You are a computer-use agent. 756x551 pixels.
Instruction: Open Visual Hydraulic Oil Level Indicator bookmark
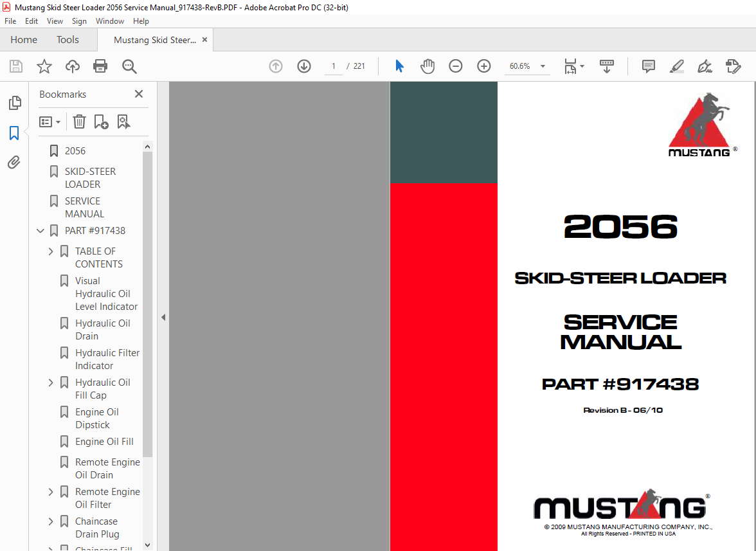coord(106,294)
